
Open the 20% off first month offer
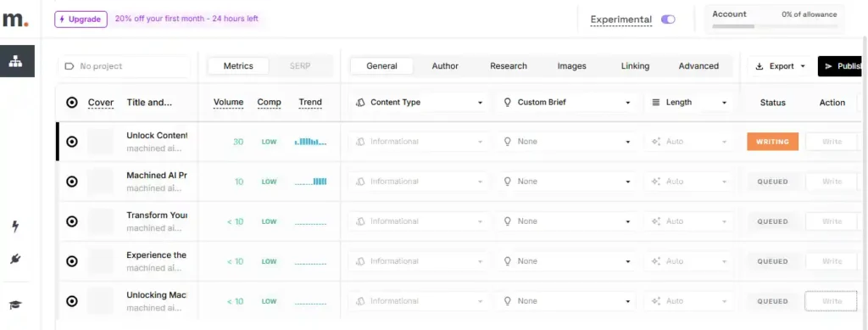(186, 19)
